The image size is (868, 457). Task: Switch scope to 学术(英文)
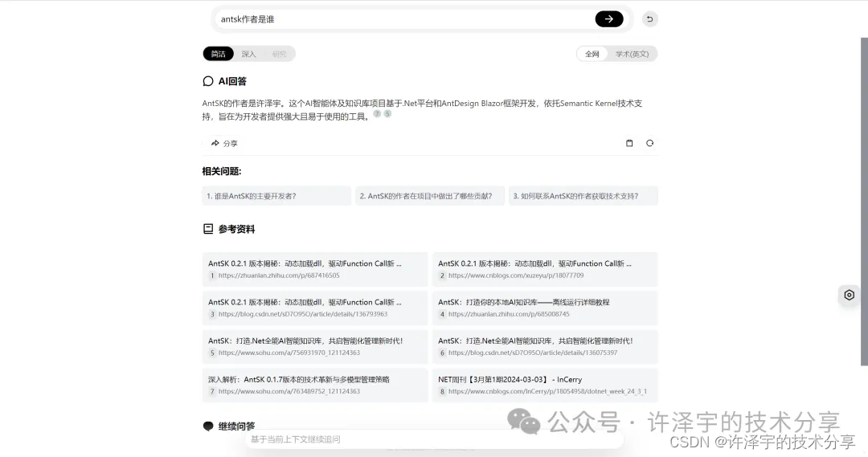click(633, 54)
